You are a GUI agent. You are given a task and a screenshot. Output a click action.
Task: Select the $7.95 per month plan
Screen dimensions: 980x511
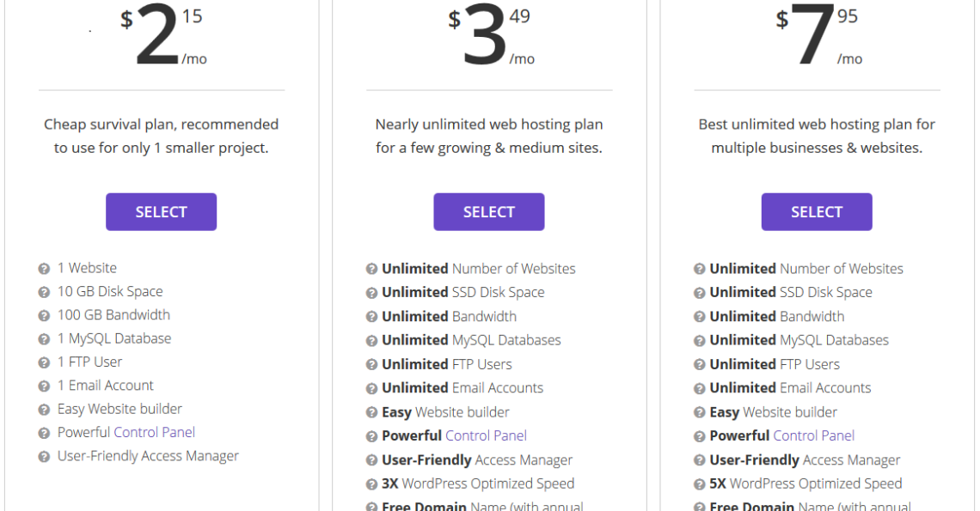[x=817, y=212]
